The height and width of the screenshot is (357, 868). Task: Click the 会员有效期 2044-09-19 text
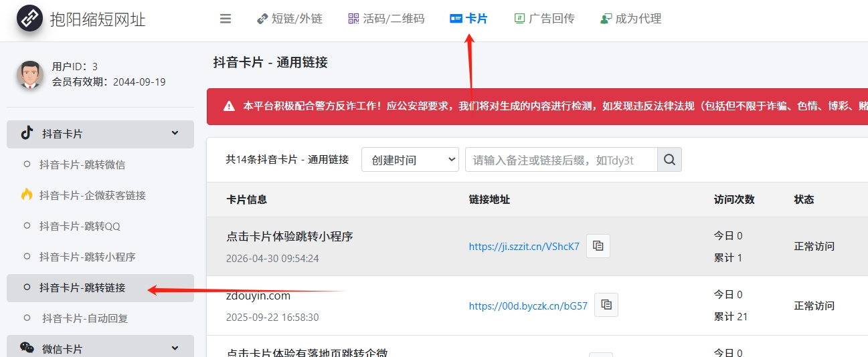pos(109,82)
